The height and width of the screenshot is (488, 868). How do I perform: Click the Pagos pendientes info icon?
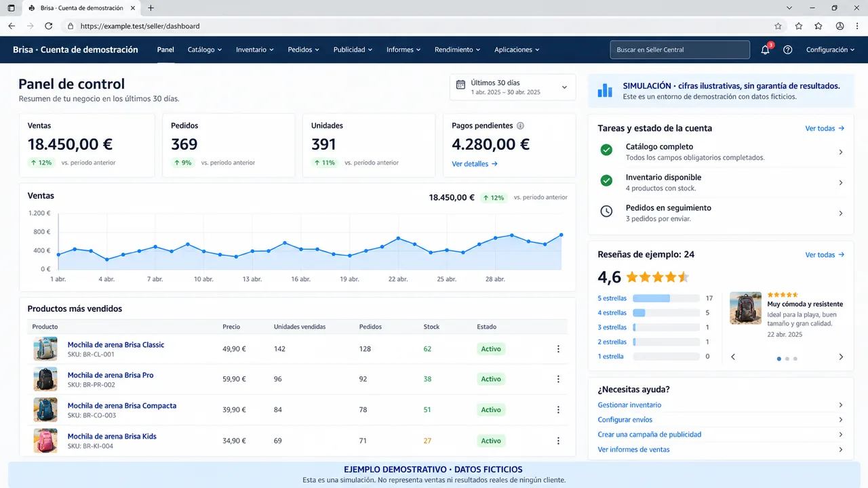pos(520,125)
